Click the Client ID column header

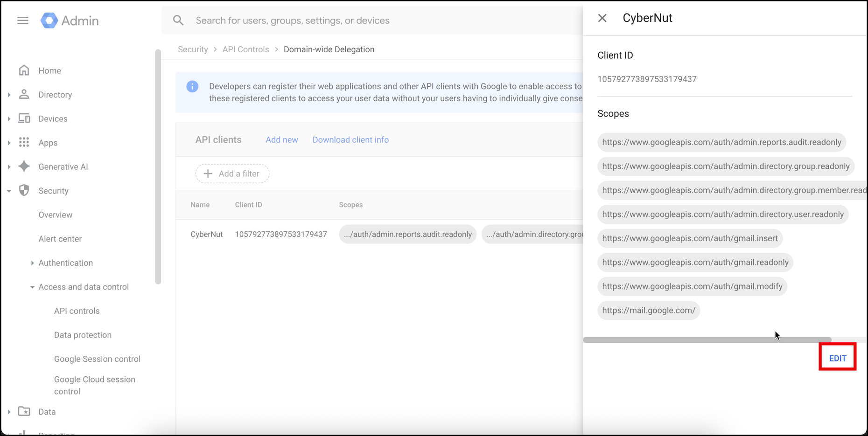coord(248,205)
